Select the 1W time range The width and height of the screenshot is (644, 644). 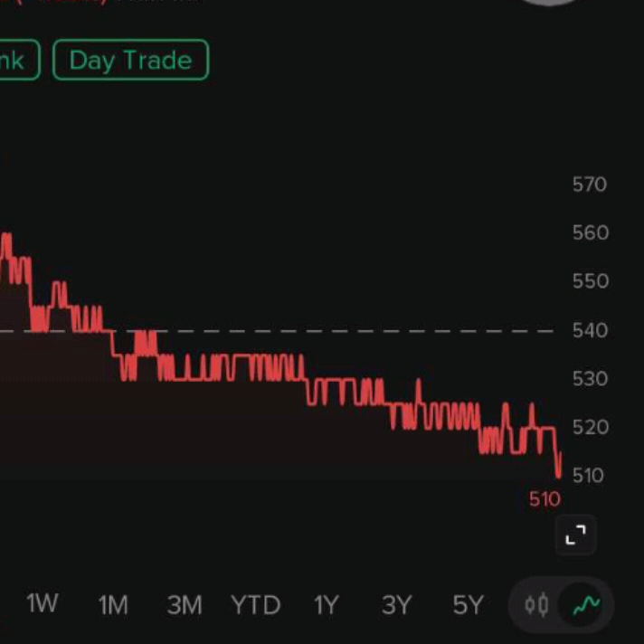coord(42,604)
